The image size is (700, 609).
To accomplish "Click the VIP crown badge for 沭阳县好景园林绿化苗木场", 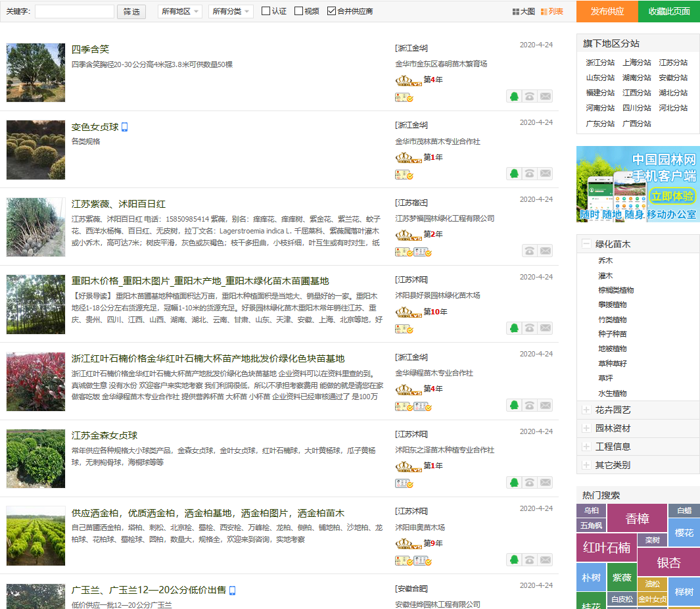I will point(408,312).
